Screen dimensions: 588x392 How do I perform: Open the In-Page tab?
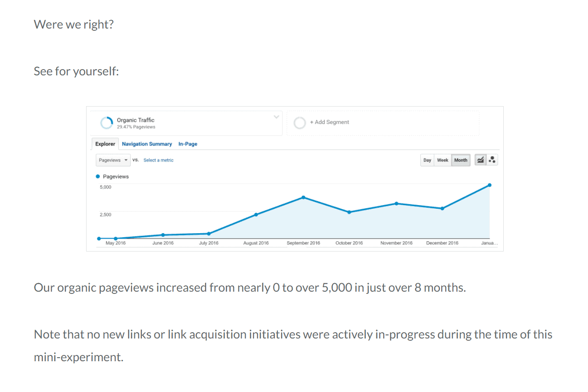[188, 144]
